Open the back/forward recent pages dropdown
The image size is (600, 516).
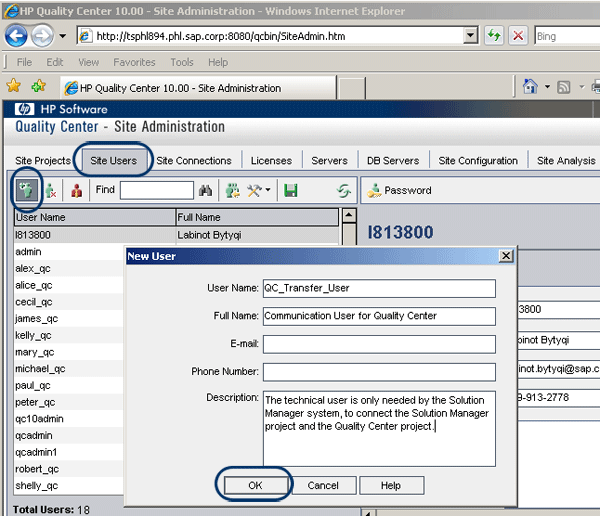[x=62, y=36]
